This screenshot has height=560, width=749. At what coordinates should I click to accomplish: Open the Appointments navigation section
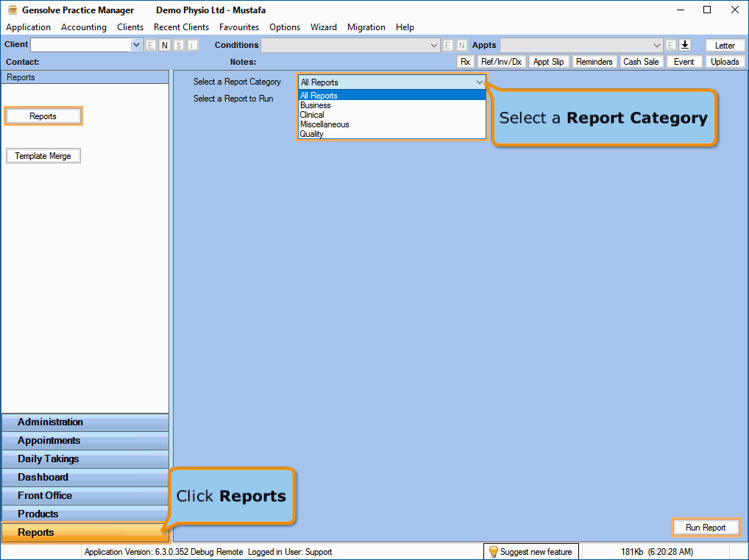85,441
